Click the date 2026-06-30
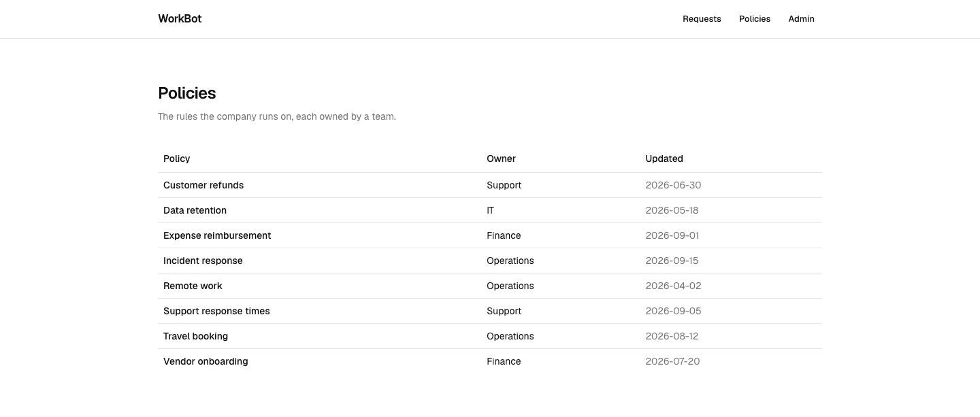 (x=673, y=185)
